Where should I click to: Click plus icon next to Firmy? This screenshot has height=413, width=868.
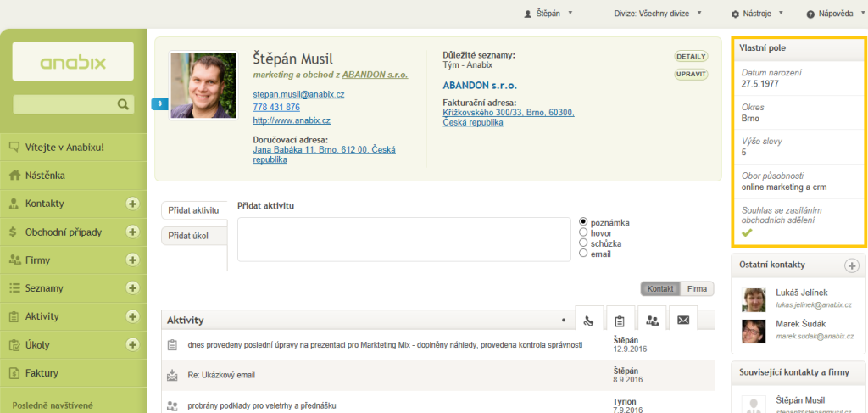(x=132, y=260)
